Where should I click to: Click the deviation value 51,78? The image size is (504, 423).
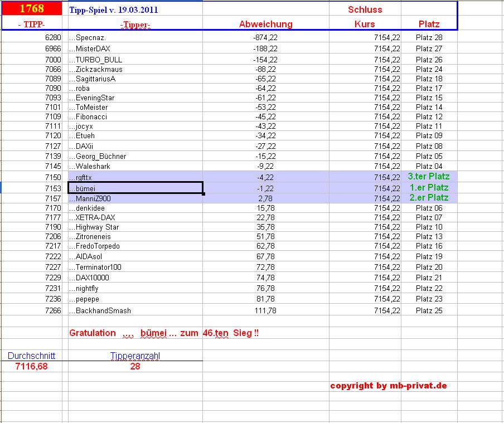[265, 236]
